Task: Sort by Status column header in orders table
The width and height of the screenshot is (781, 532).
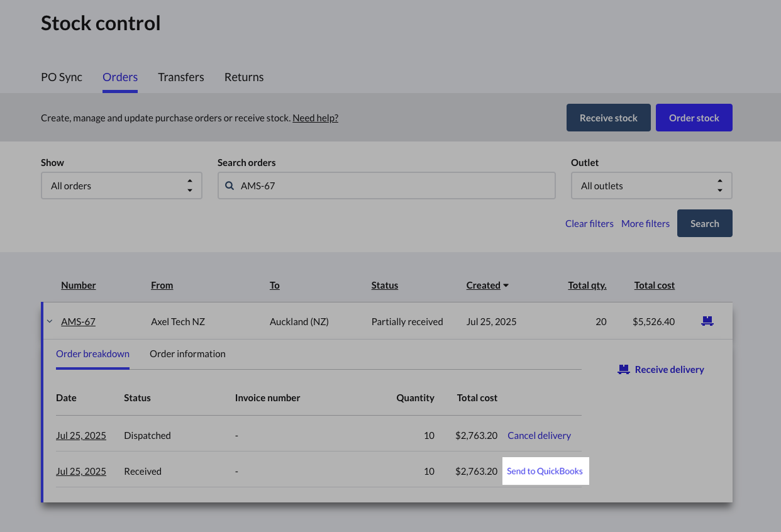Action: tap(385, 285)
